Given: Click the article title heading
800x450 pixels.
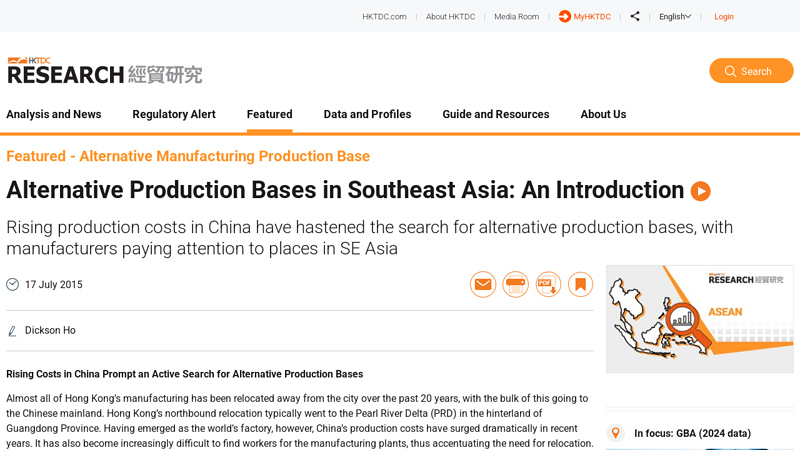Looking at the screenshot, I should coord(345,190).
